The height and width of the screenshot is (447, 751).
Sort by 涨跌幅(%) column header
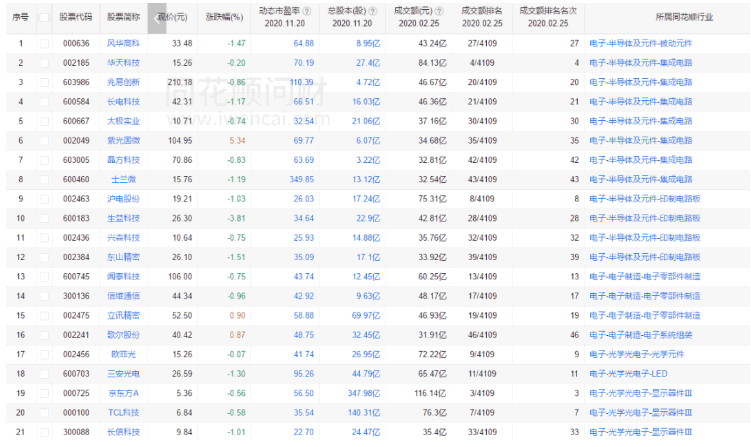coord(224,17)
